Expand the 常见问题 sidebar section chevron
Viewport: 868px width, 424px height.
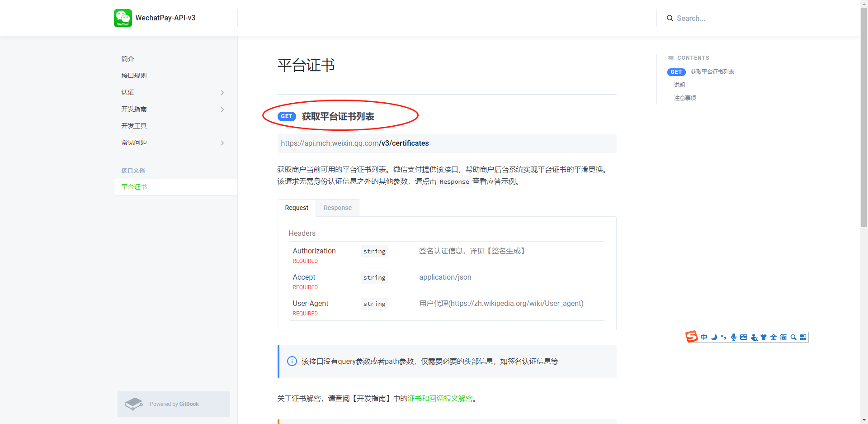pyautogui.click(x=222, y=143)
